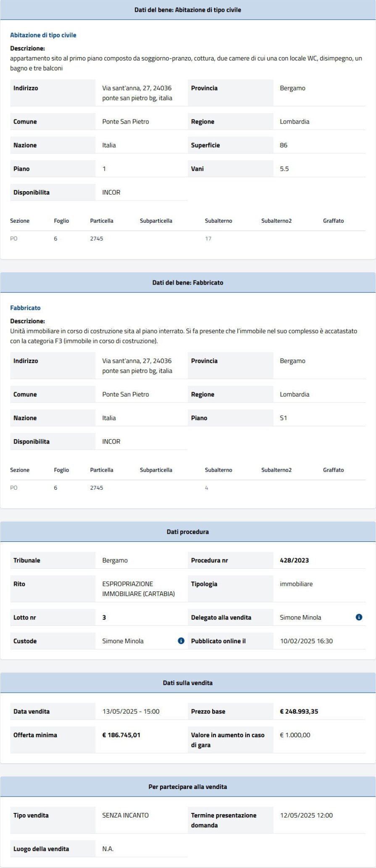Click info icon next to Custode name
This screenshot has width=376, height=868.
[181, 641]
